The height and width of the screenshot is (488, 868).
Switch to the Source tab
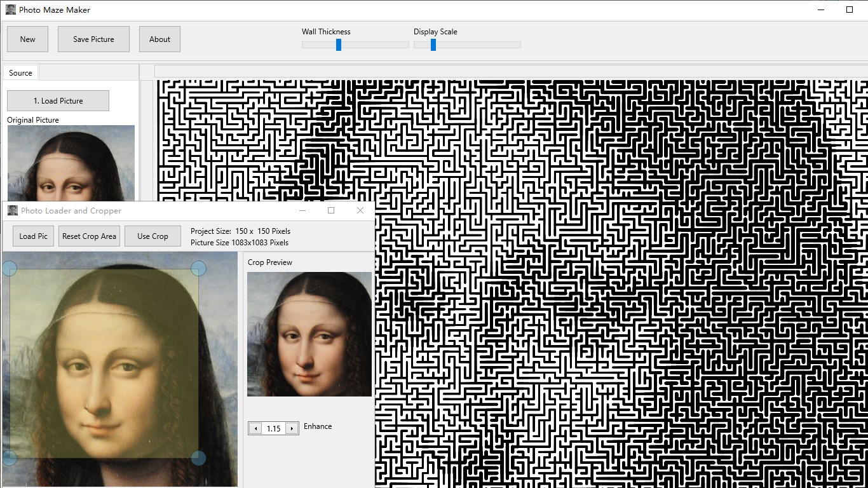pos(20,72)
